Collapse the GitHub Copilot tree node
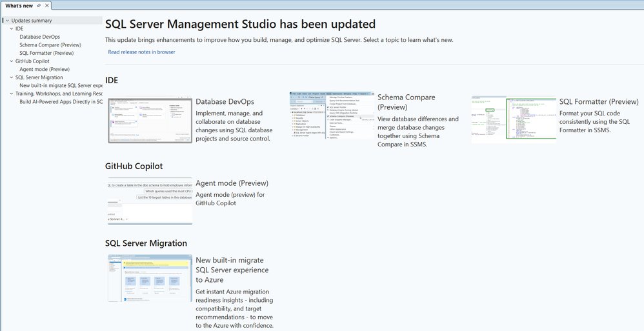The width and height of the screenshot is (644, 331). (12, 61)
